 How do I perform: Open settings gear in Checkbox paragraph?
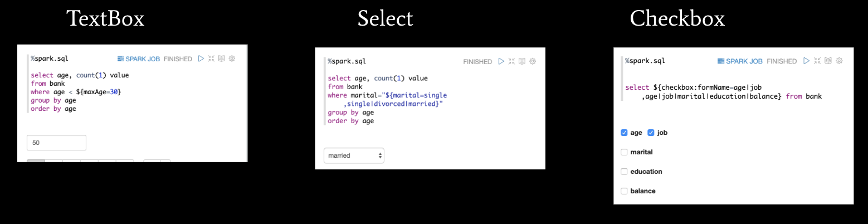[840, 61]
